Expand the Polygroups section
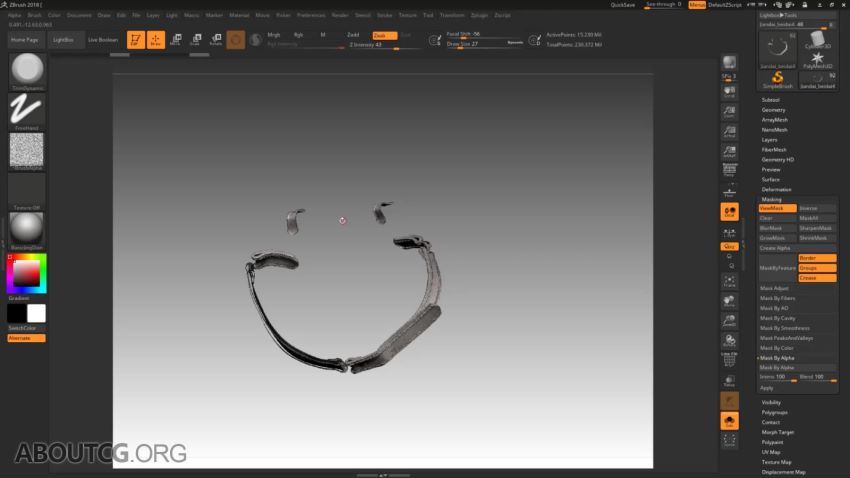Image resolution: width=850 pixels, height=478 pixels. coord(775,412)
